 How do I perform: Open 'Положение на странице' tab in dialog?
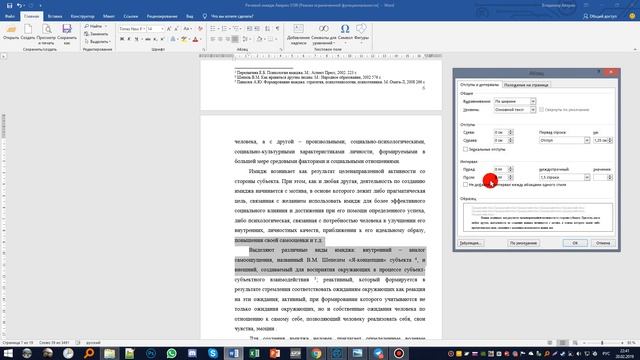[x=526, y=85]
